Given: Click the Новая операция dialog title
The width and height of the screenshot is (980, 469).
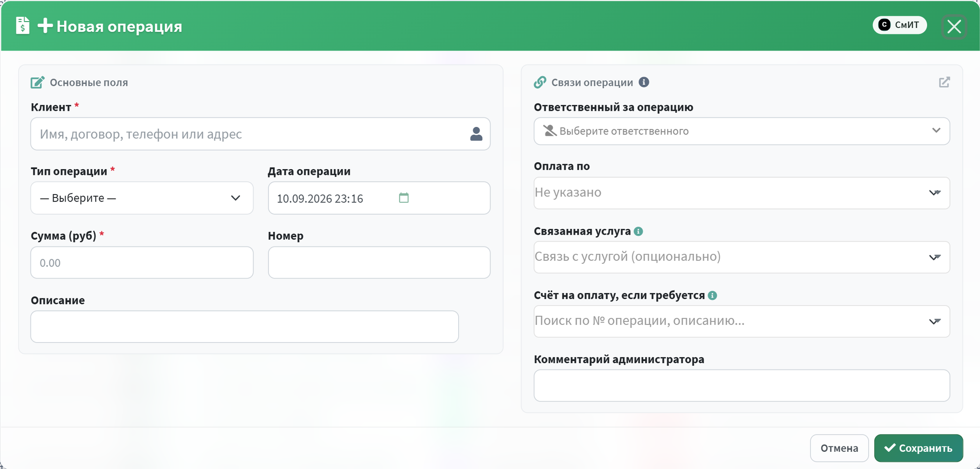Looking at the screenshot, I should pyautogui.click(x=119, y=26).
